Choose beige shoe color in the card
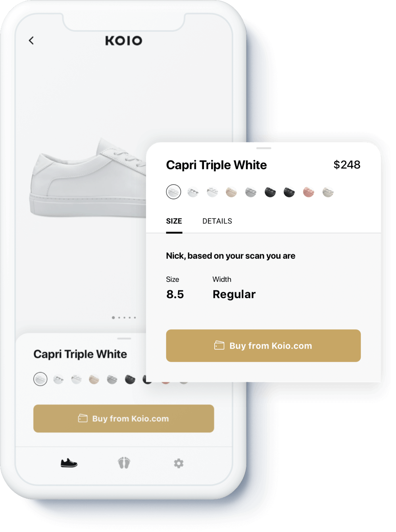This screenshot has width=396, height=532. [x=231, y=192]
